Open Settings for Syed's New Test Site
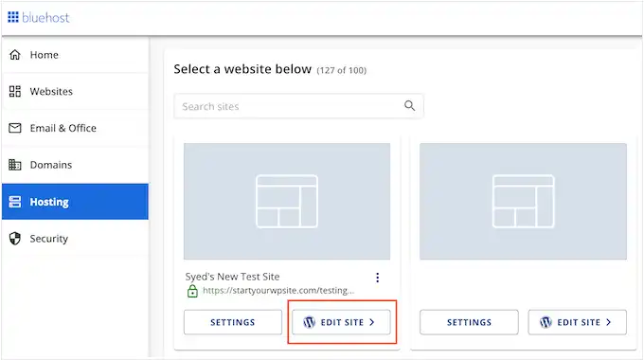This screenshot has height=360, width=644. click(233, 322)
